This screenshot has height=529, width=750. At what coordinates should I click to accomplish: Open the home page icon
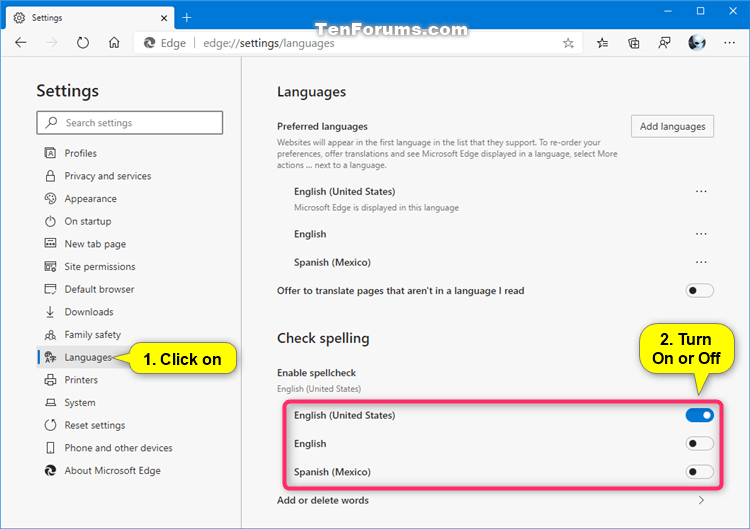(x=114, y=43)
